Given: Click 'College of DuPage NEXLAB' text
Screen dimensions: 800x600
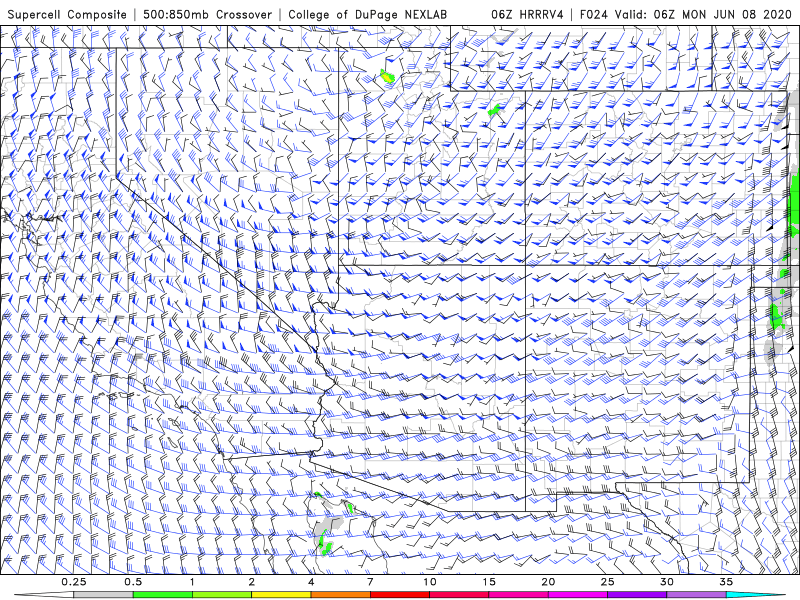Looking at the screenshot, I should pos(367,15).
